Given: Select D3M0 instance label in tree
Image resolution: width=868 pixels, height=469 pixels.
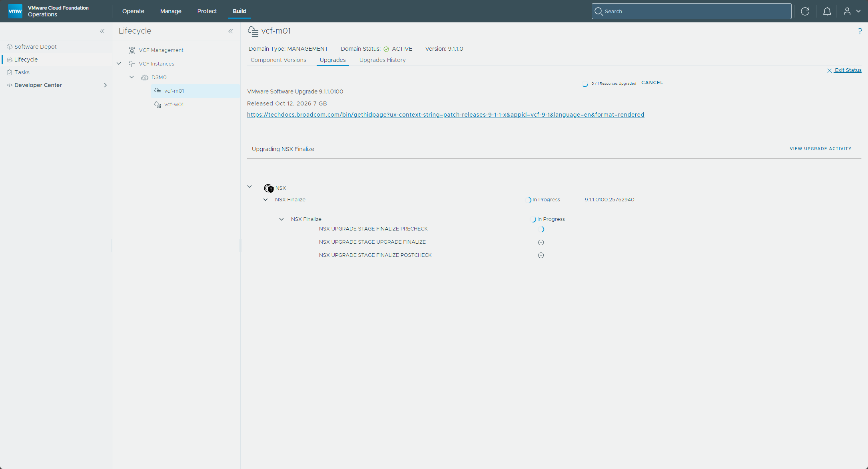Looking at the screenshot, I should [159, 78].
